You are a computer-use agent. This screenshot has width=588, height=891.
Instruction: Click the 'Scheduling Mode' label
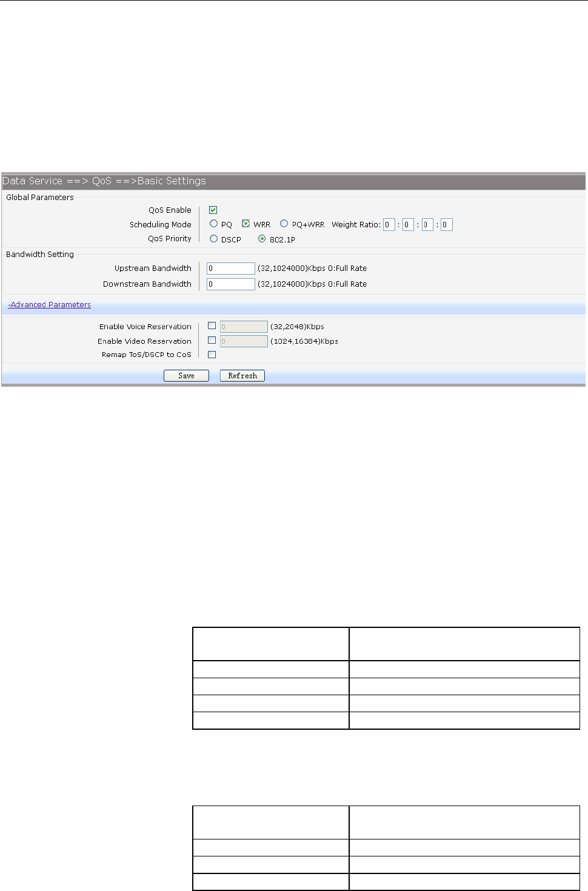[161, 225]
